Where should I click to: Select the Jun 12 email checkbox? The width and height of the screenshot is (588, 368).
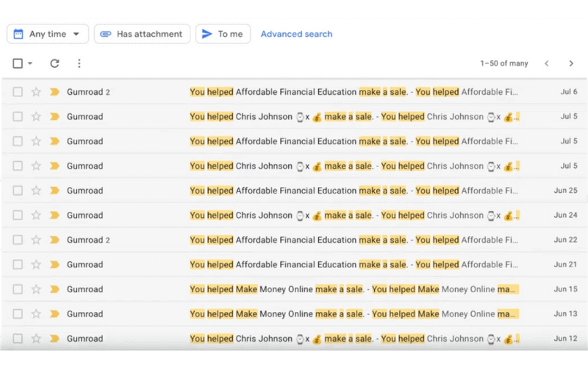pyautogui.click(x=18, y=339)
